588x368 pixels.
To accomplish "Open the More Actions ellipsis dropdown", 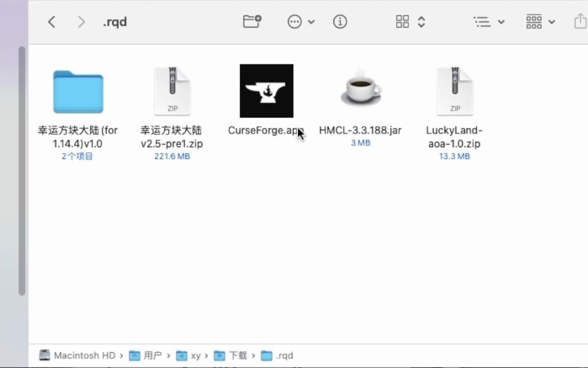I will (295, 21).
